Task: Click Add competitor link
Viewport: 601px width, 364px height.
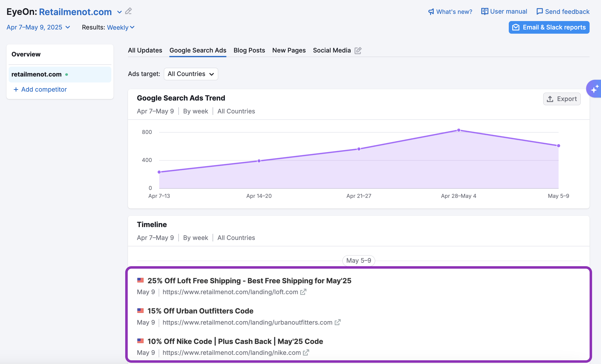Action: click(x=40, y=89)
